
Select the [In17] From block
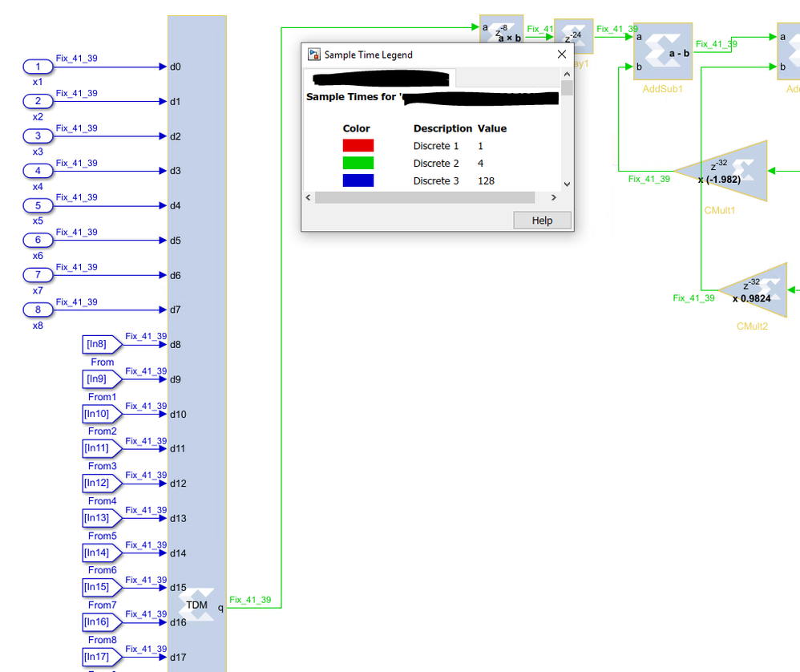102,658
